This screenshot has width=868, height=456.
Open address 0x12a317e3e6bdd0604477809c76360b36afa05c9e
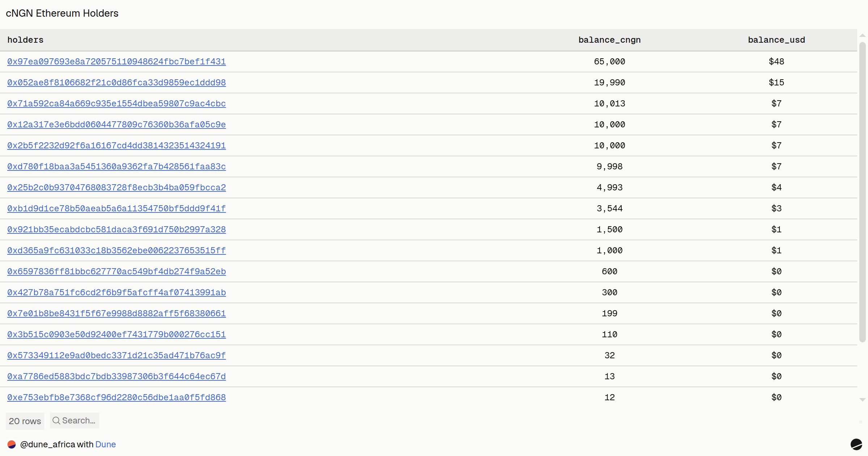pos(116,124)
